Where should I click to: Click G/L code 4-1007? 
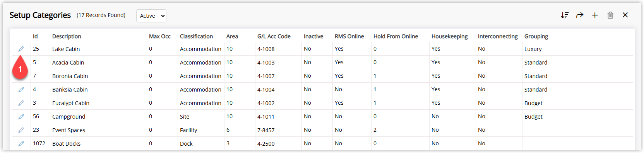click(x=266, y=76)
